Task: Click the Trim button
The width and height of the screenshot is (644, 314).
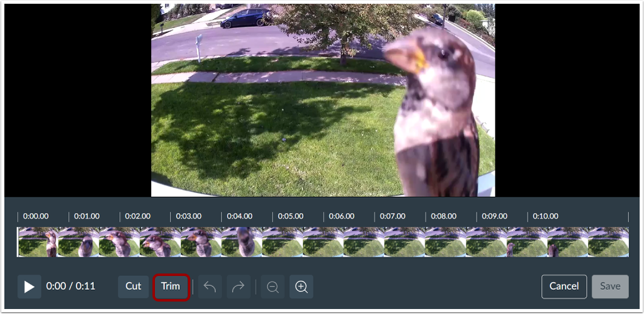Action: [170, 287]
